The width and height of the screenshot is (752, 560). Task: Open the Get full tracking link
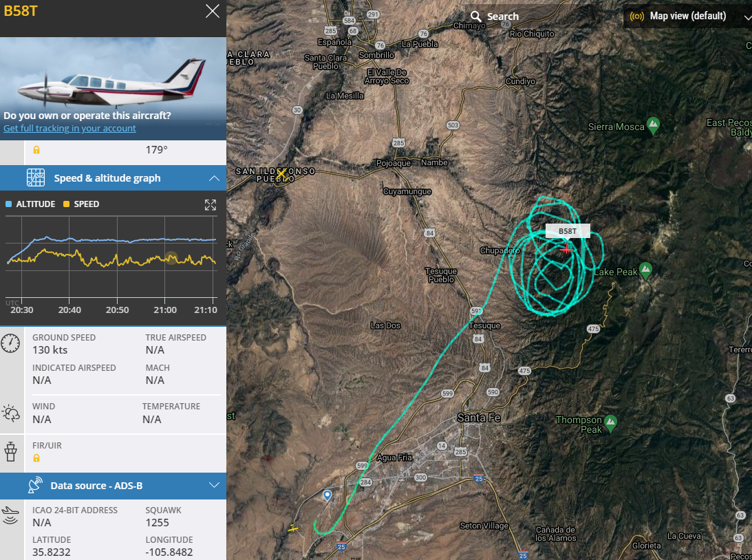[x=69, y=128]
